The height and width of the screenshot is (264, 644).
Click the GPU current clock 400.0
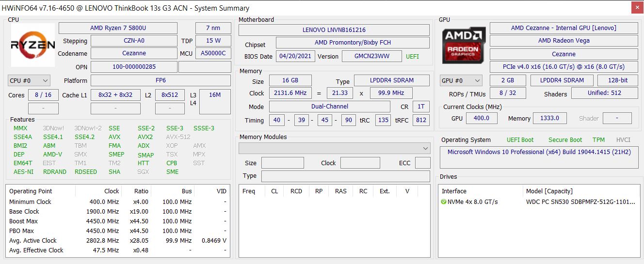point(482,118)
